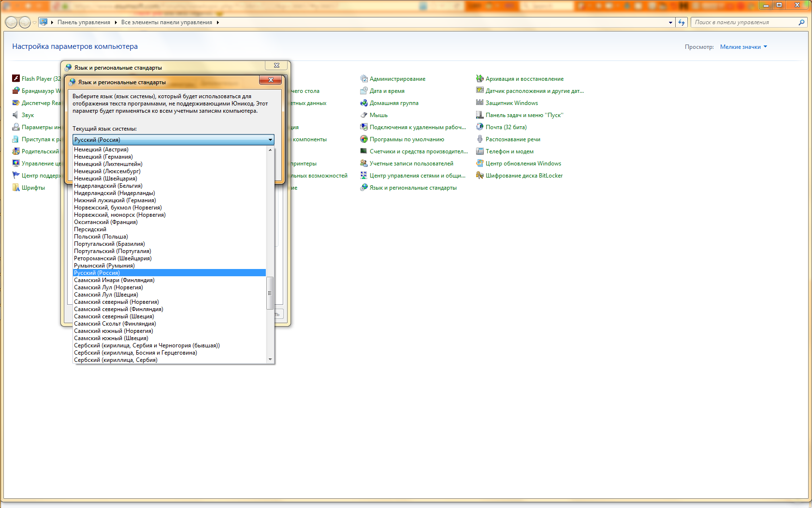Screen dimensions: 812x508
Task: Open Центр обновления Windows icon
Action: tap(480, 163)
